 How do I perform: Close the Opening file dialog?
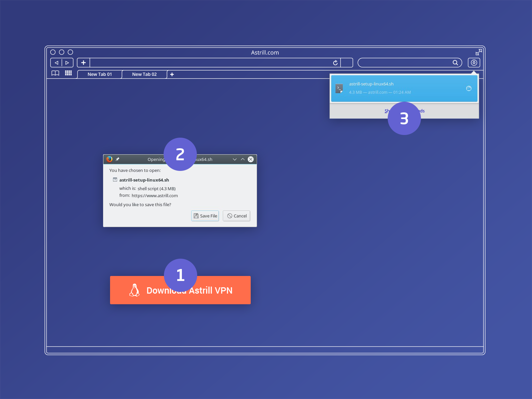pyautogui.click(x=251, y=159)
